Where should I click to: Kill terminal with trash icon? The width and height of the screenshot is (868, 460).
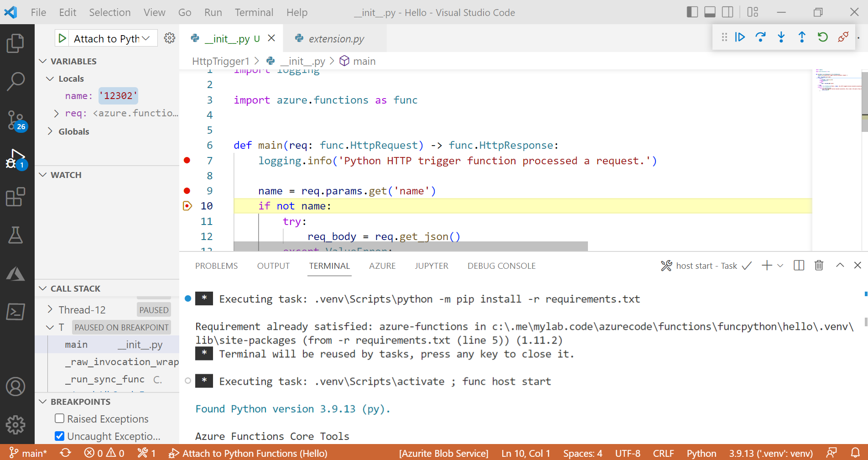(x=819, y=266)
